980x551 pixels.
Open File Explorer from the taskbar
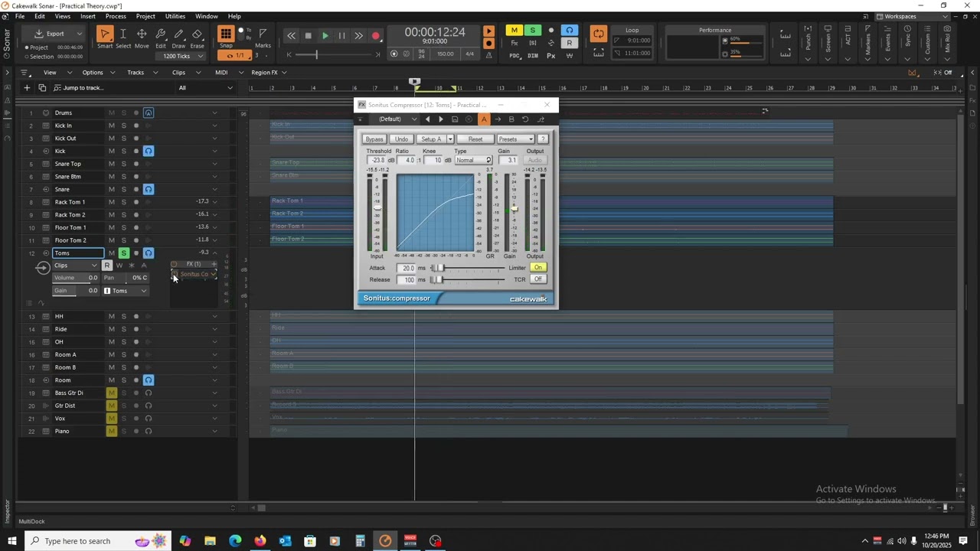[210, 541]
